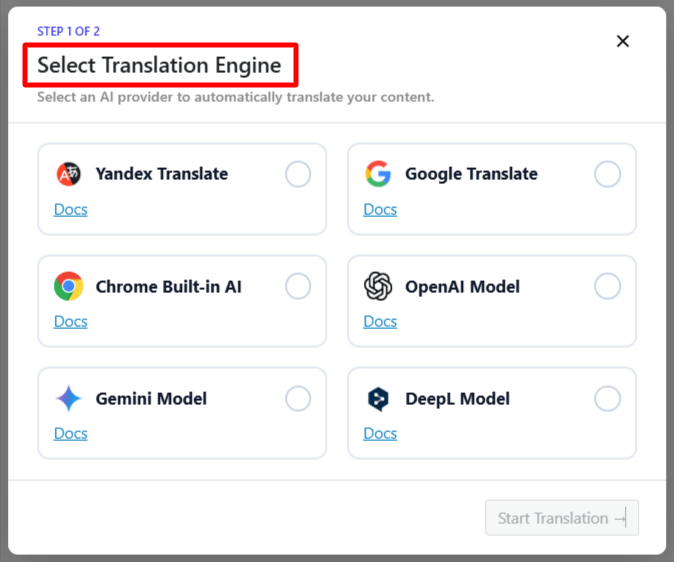Viewport: 674px width, 562px height.
Task: Select the Google Translate radio button
Action: pos(608,175)
